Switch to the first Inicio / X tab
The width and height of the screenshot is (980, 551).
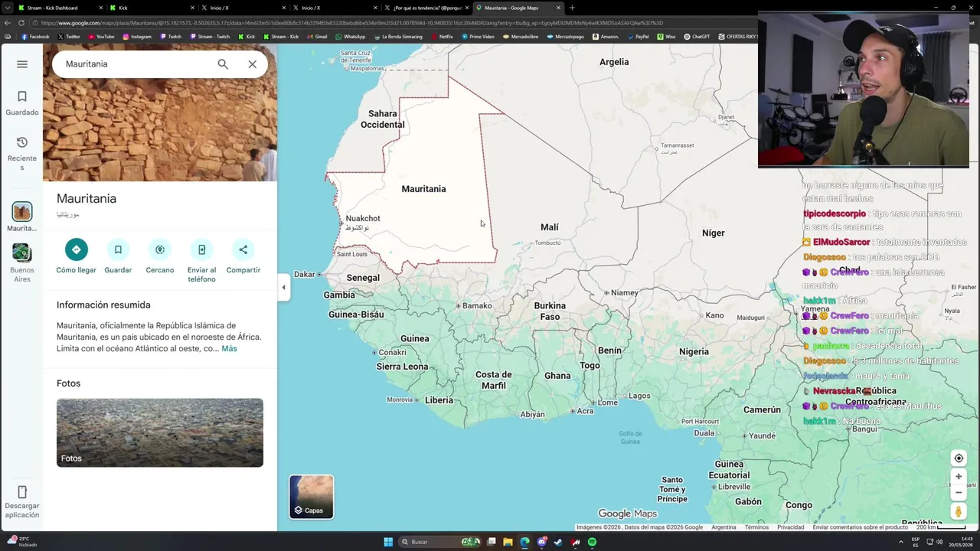[x=241, y=8]
